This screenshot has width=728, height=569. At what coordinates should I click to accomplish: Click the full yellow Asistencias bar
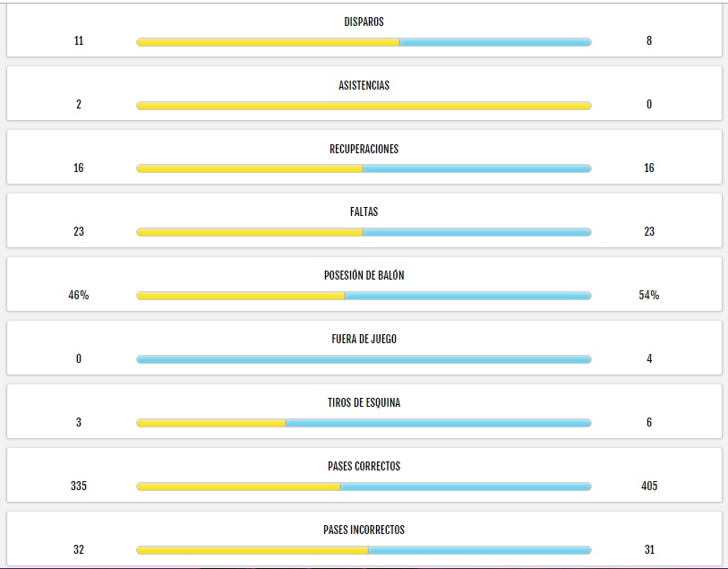click(364, 106)
